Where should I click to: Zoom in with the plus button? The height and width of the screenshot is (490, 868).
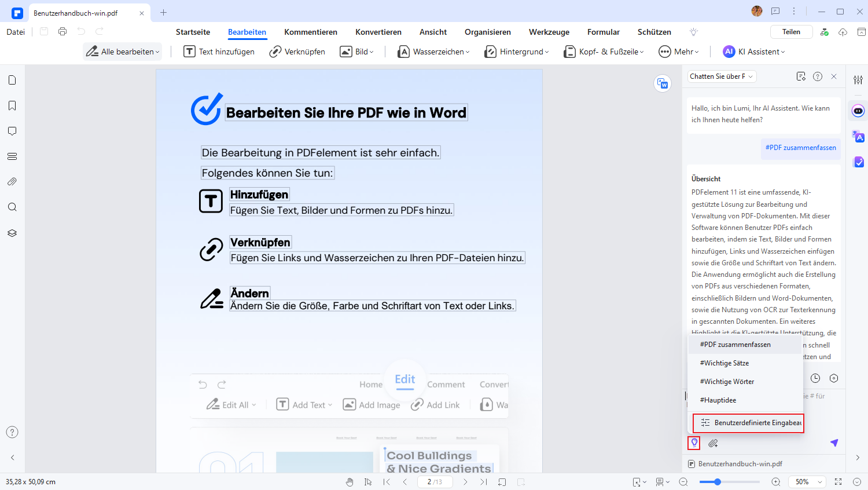pyautogui.click(x=776, y=482)
